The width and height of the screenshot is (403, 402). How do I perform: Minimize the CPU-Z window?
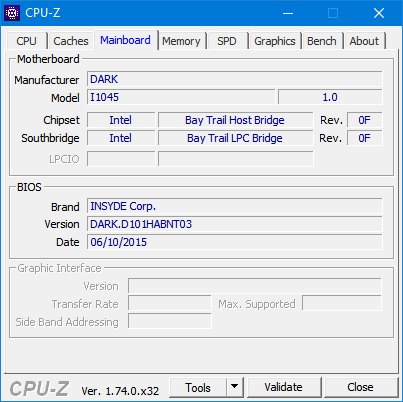click(x=288, y=13)
